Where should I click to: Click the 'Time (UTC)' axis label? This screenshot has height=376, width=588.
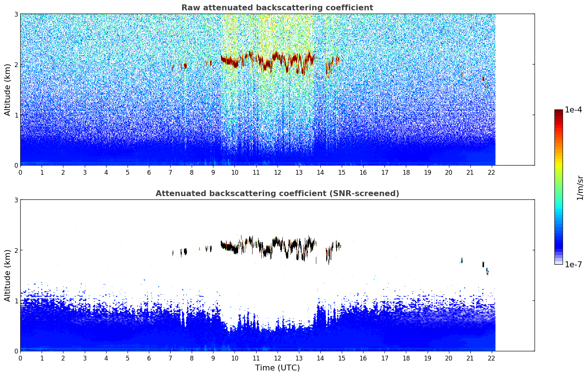pyautogui.click(x=277, y=368)
